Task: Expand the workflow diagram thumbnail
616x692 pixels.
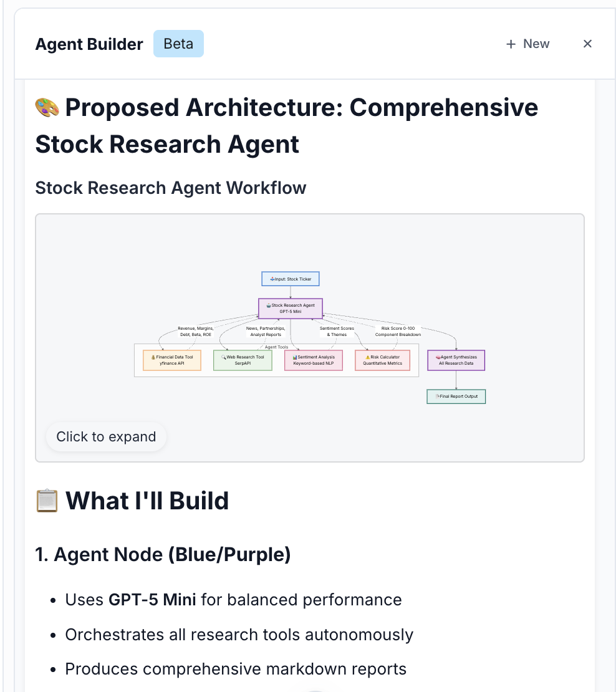Action: [105, 436]
